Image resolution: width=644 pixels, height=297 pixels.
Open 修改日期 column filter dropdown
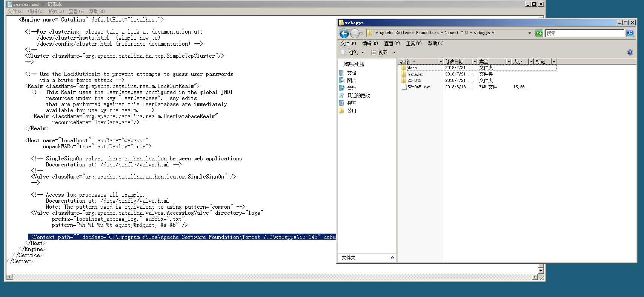click(x=475, y=61)
